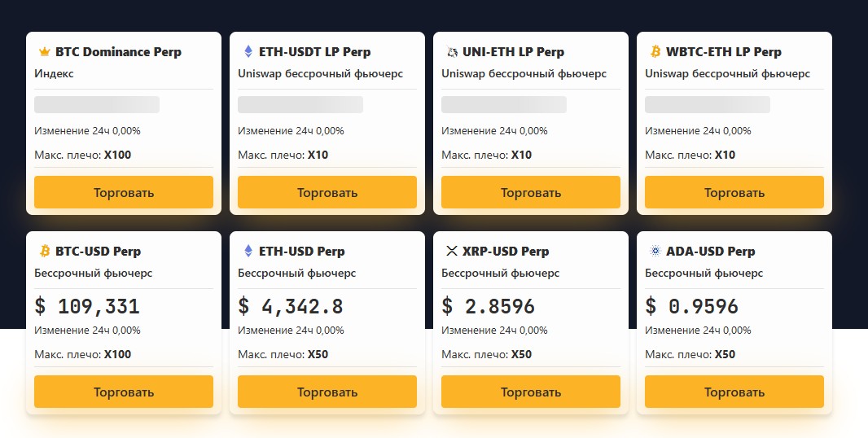Screen dimensions: 868x438
Task: Trade BTC-USD Perp with the Торговать button
Action: coord(124,392)
